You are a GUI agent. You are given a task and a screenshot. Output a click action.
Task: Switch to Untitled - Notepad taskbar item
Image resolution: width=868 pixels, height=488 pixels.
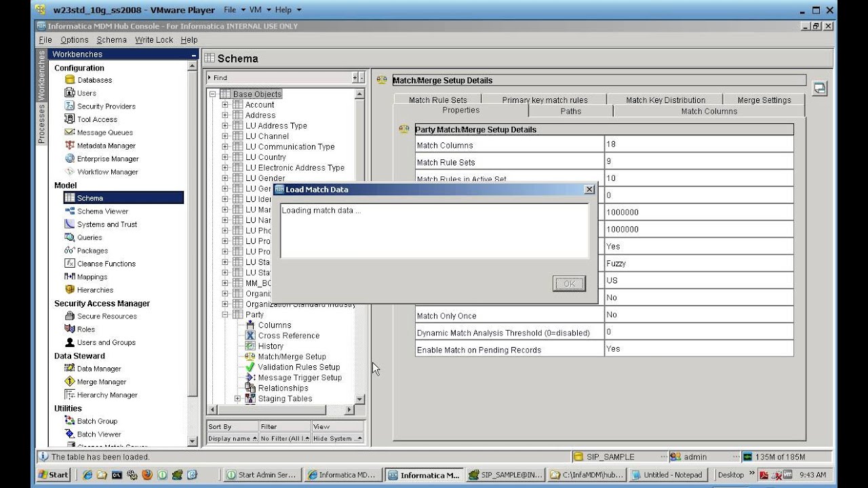669,475
